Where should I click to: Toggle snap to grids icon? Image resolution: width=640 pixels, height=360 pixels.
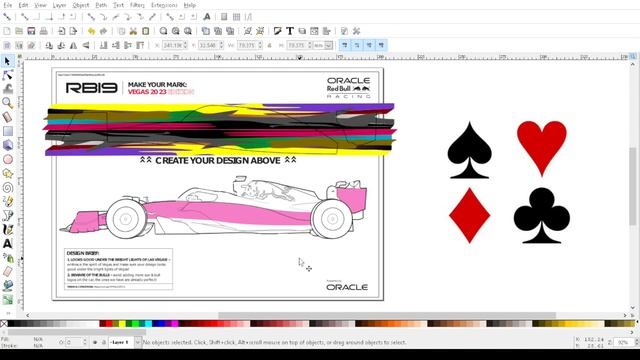pyautogui.click(x=236, y=17)
